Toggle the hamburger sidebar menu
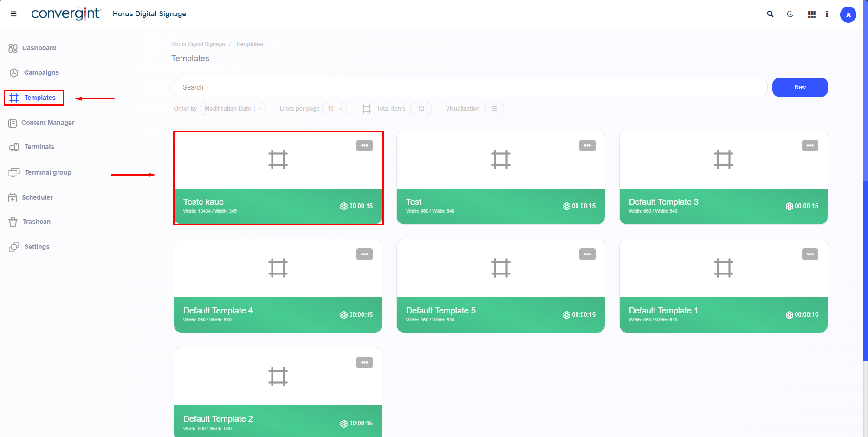Image resolution: width=868 pixels, height=437 pixels. pos(13,14)
